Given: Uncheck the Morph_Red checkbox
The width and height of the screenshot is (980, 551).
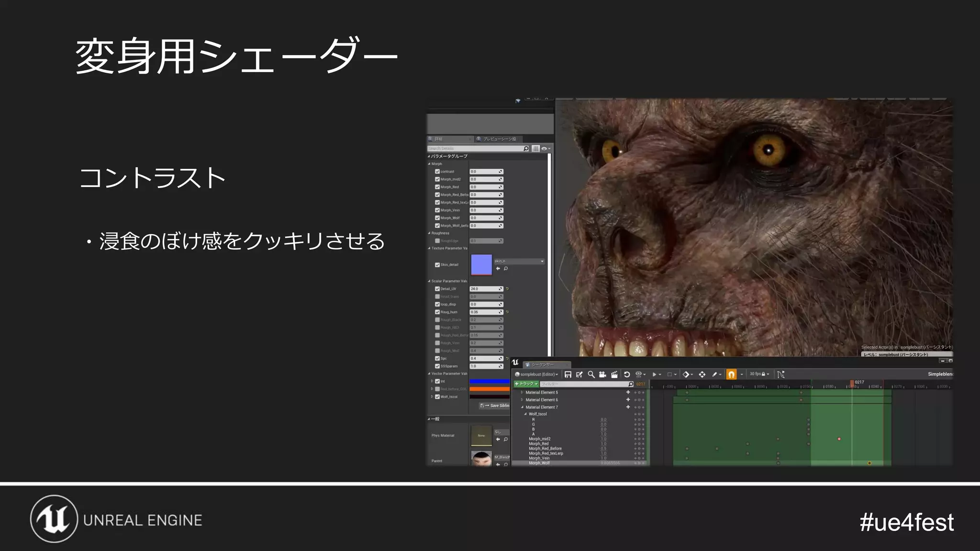Looking at the screenshot, I should [x=437, y=187].
